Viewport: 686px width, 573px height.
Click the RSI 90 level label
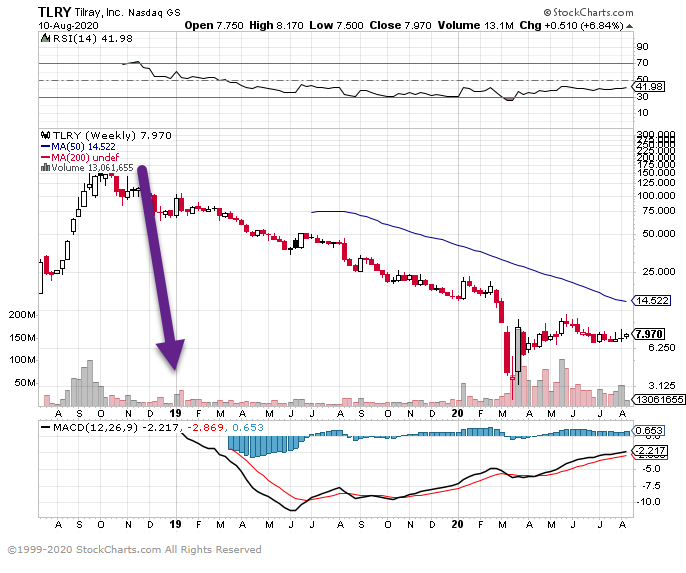(x=642, y=46)
